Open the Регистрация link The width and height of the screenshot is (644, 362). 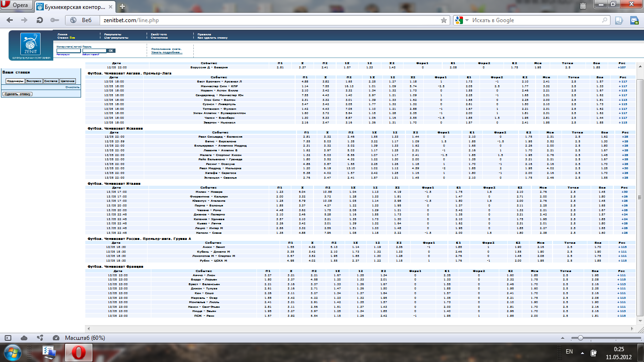[x=63, y=54]
